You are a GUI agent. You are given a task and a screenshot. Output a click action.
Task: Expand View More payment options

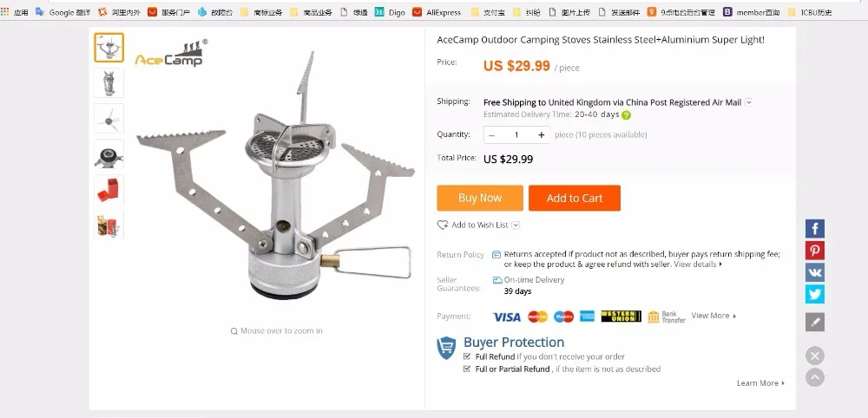pyautogui.click(x=713, y=316)
